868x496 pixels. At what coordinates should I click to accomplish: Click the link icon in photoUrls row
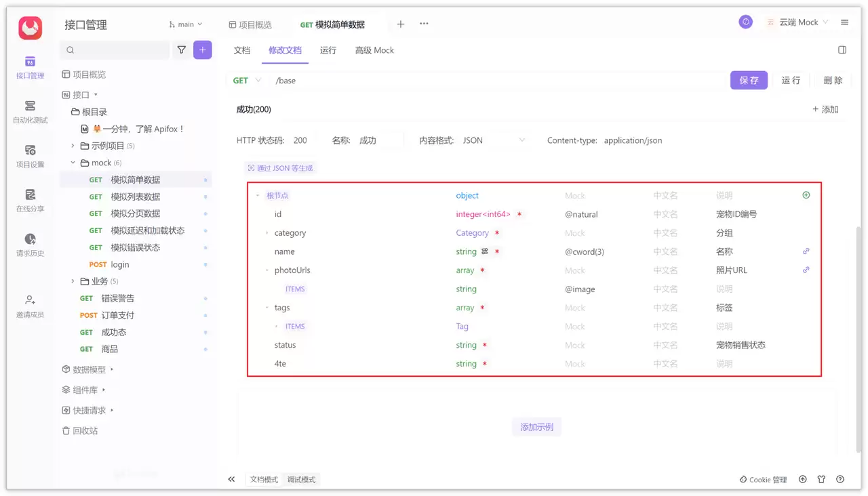coord(806,270)
